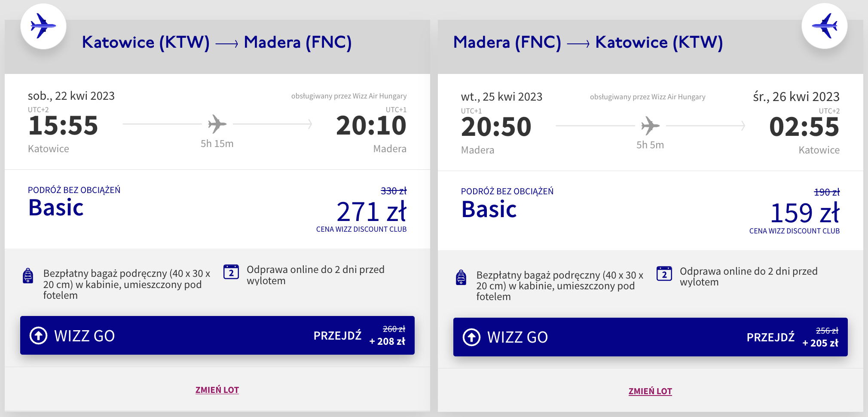Click the gray plane icon on the 5h 15m route
The image size is (868, 417).
217,124
